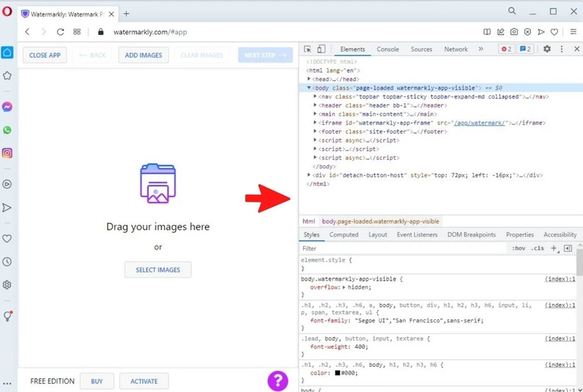583x392 pixels.
Task: Show more DevTools tabs chevron
Action: coord(481,49)
